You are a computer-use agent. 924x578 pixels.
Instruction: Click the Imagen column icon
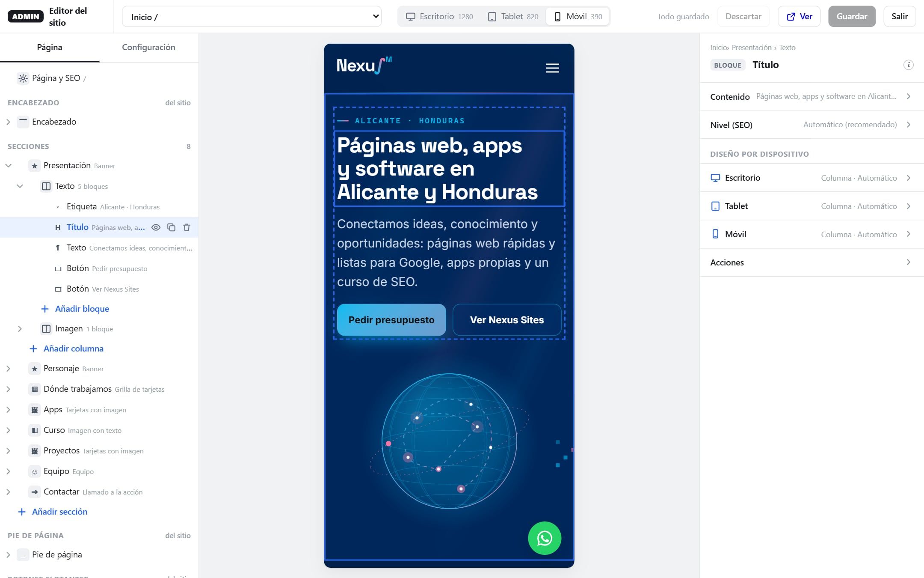pyautogui.click(x=46, y=329)
